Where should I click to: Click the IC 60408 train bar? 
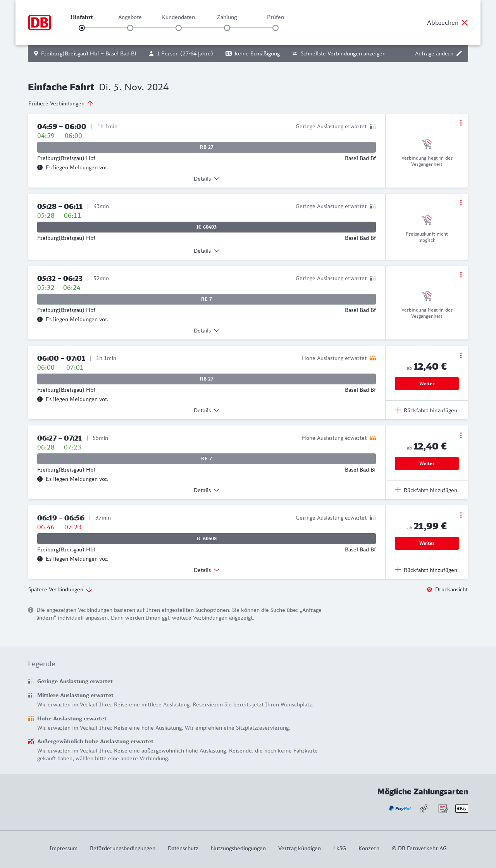[x=207, y=539]
